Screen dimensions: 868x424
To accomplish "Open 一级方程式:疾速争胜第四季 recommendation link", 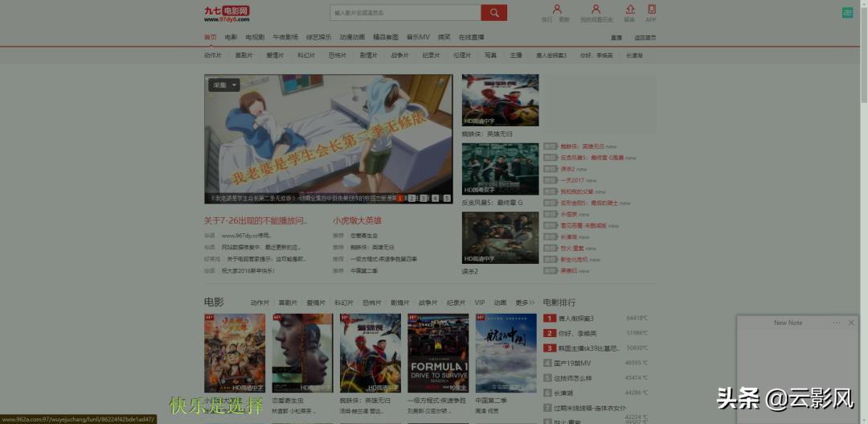I will [x=383, y=259].
